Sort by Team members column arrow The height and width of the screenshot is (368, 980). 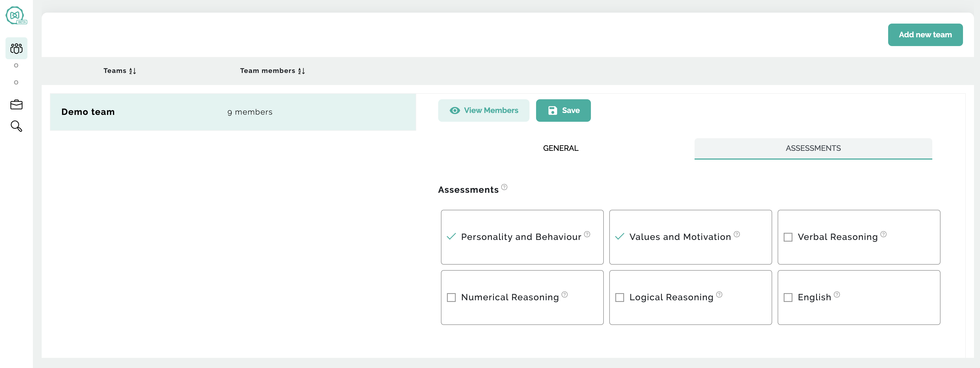pos(301,71)
